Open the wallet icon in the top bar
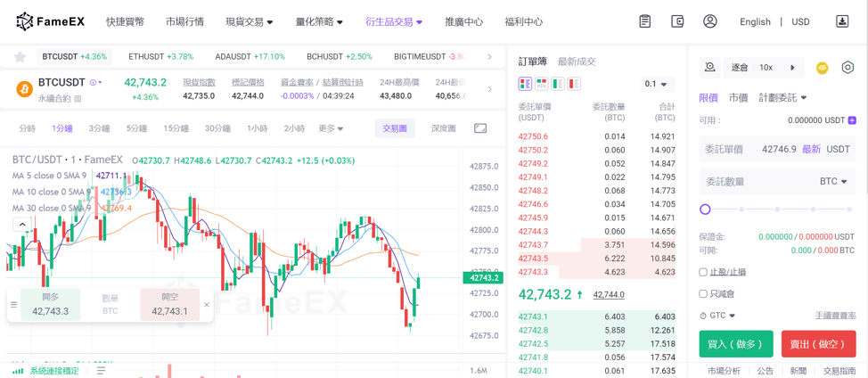This screenshot has width=868, height=378. coord(677,21)
